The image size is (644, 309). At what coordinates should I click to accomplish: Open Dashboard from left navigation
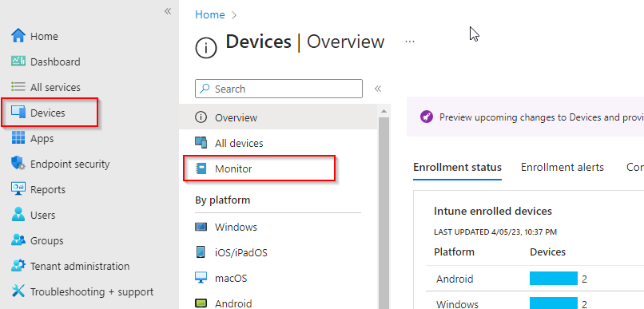[x=55, y=61]
